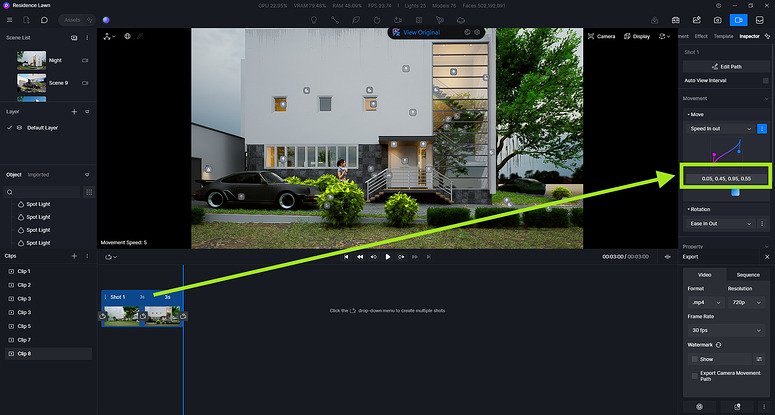Open the Display viewport option
Image resolution: width=775 pixels, height=415 pixels.
[x=637, y=36]
